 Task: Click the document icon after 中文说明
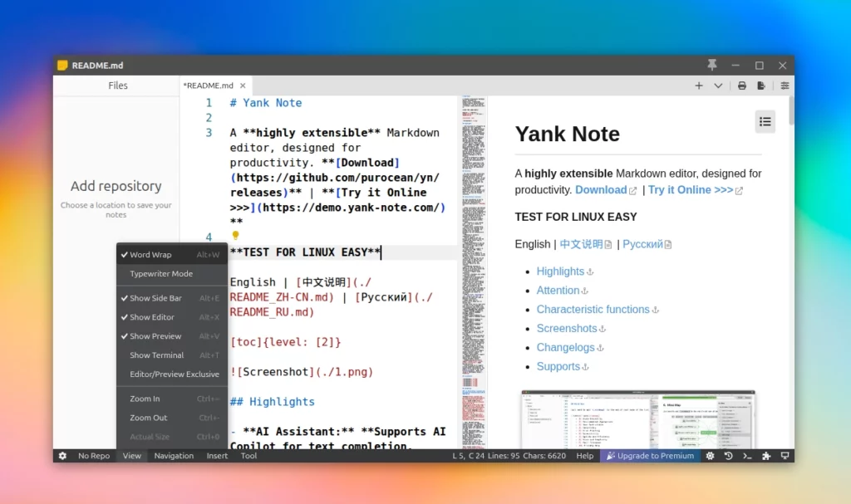pyautogui.click(x=608, y=245)
